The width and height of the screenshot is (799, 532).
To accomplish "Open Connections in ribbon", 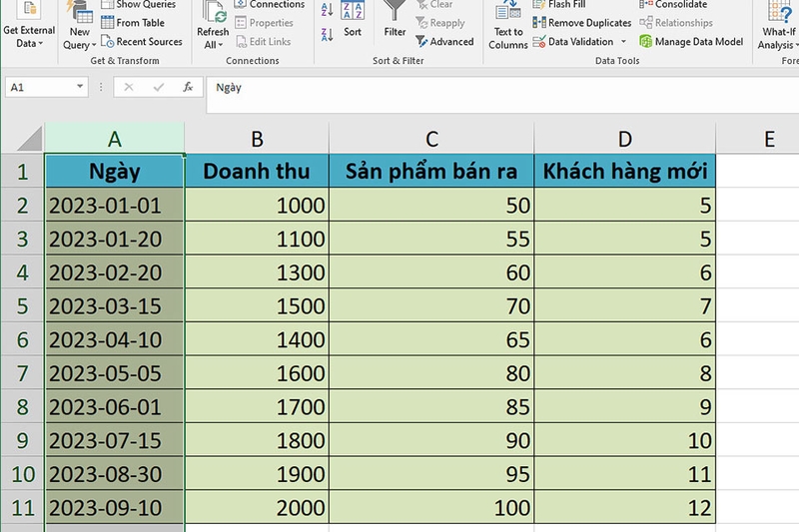I will click(x=270, y=5).
